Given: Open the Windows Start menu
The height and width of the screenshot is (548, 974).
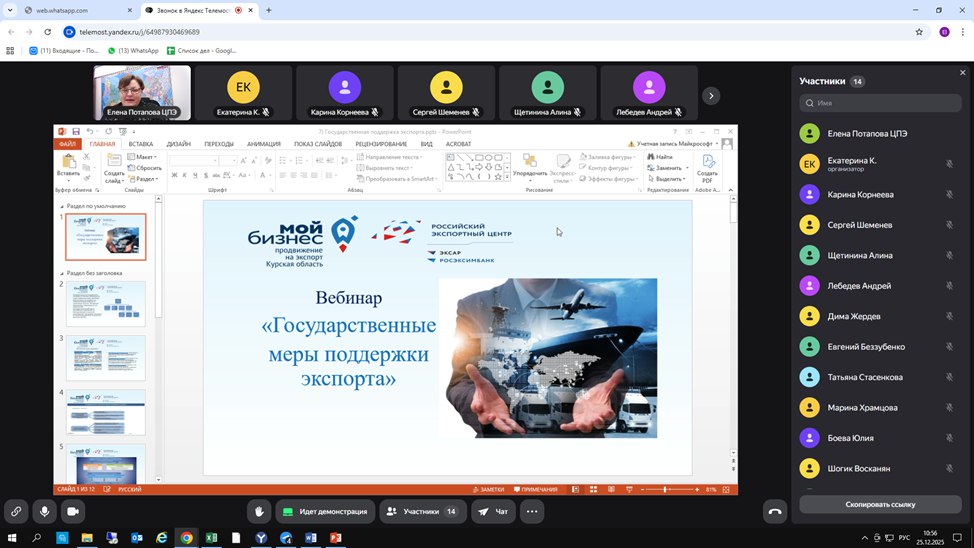Looking at the screenshot, I should point(11,537).
